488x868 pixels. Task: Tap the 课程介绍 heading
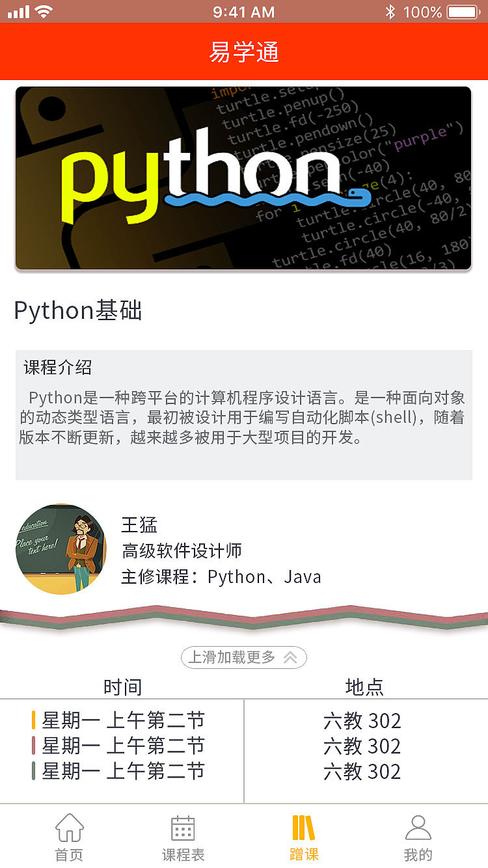pos(58,368)
